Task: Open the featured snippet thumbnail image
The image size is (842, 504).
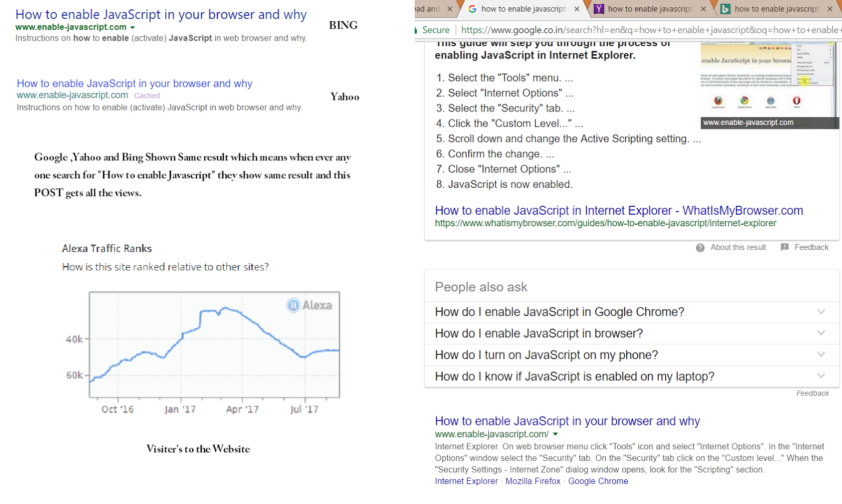Action: point(770,86)
